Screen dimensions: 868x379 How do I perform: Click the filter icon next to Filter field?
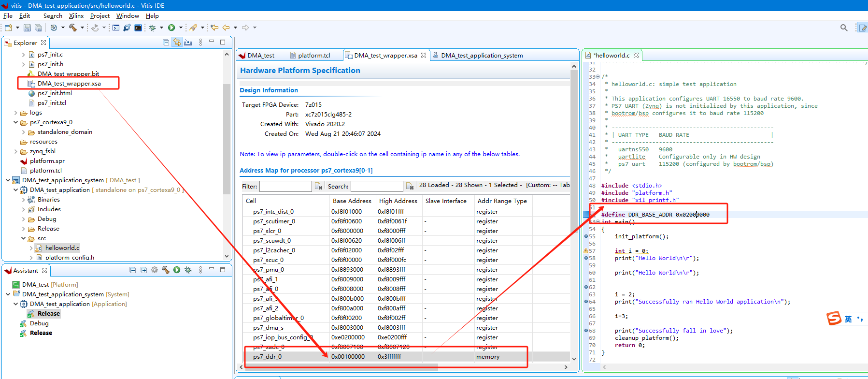pos(318,186)
